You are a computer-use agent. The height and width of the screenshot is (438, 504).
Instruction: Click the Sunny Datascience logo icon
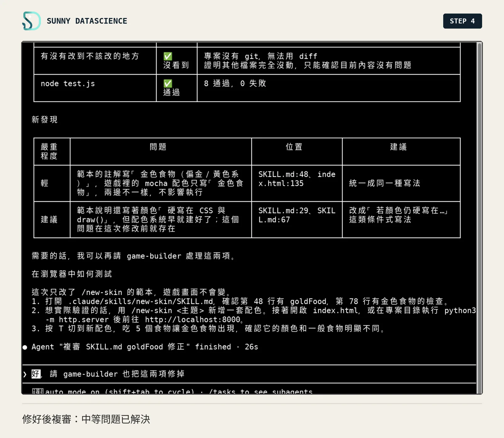[x=31, y=21]
